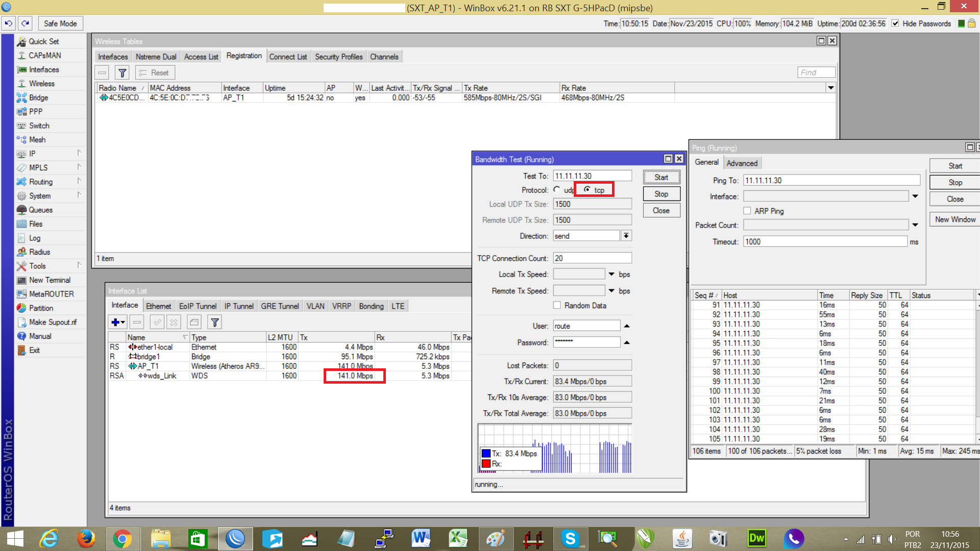Click in the Find search field
The image size is (980, 551).
[816, 72]
